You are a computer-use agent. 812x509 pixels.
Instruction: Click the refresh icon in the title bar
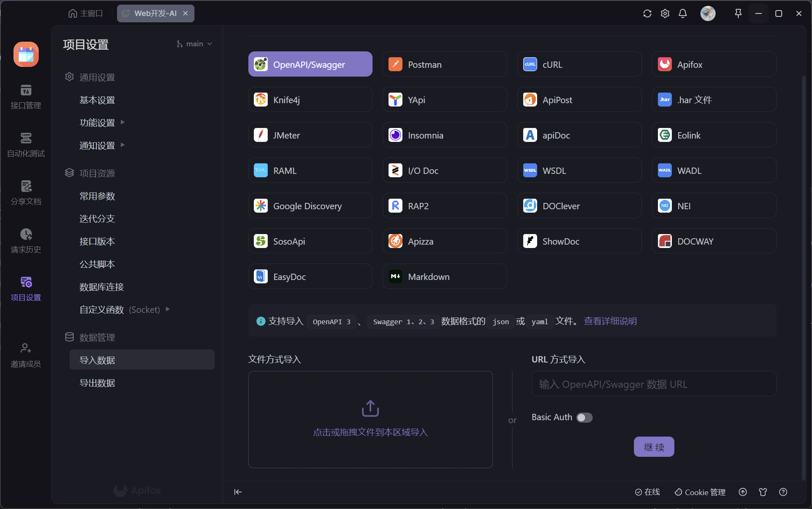click(x=647, y=13)
